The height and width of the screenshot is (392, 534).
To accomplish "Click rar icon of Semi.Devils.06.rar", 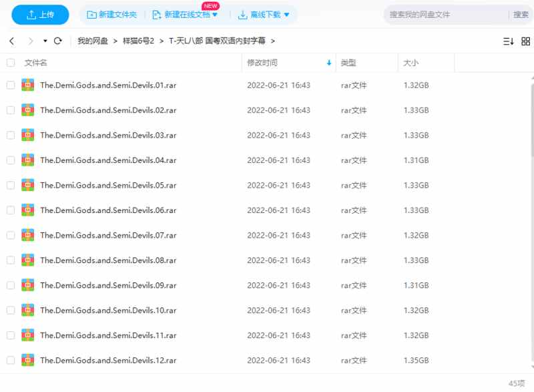I will tap(28, 210).
